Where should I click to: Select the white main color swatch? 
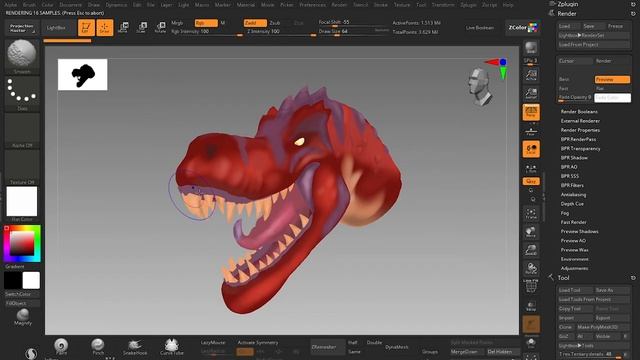(31, 280)
